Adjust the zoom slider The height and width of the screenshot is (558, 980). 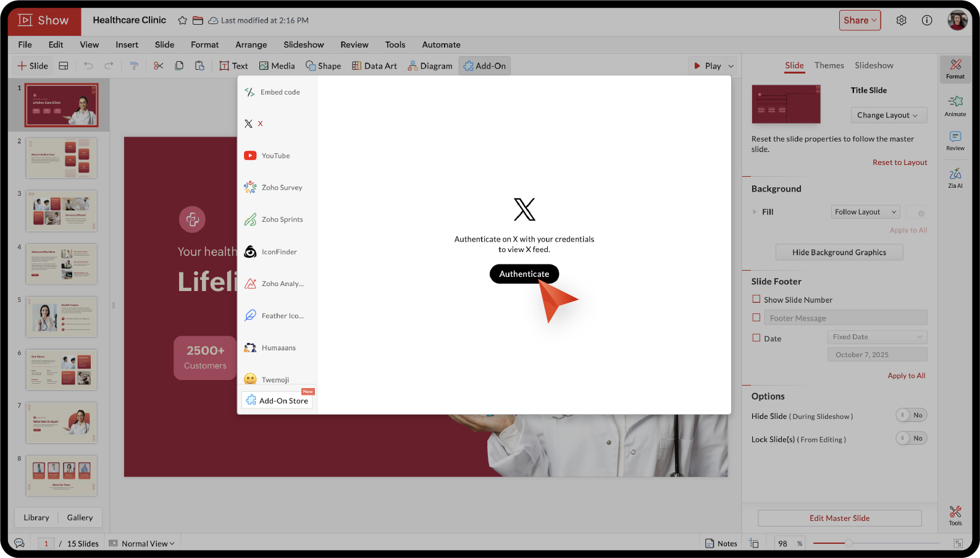click(x=849, y=543)
